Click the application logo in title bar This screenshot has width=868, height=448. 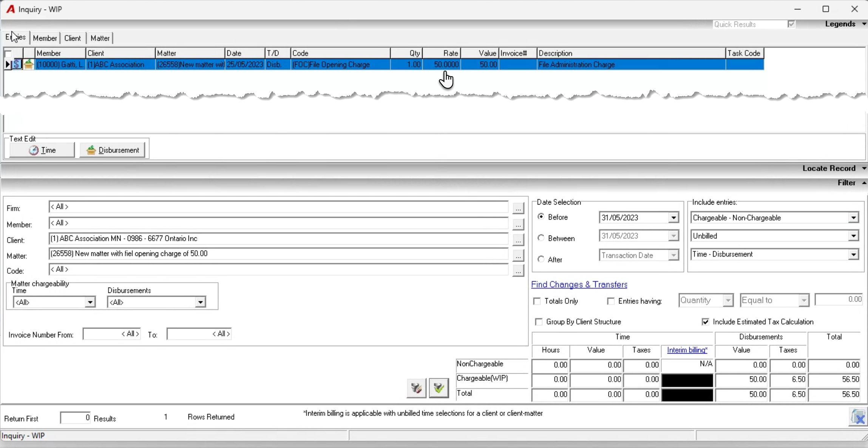point(11,9)
